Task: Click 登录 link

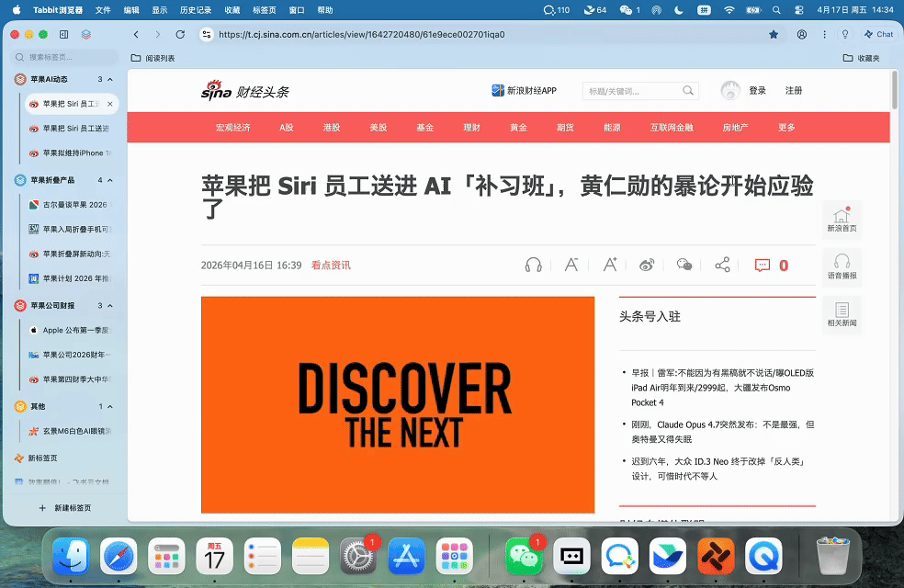Action: pyautogui.click(x=757, y=91)
